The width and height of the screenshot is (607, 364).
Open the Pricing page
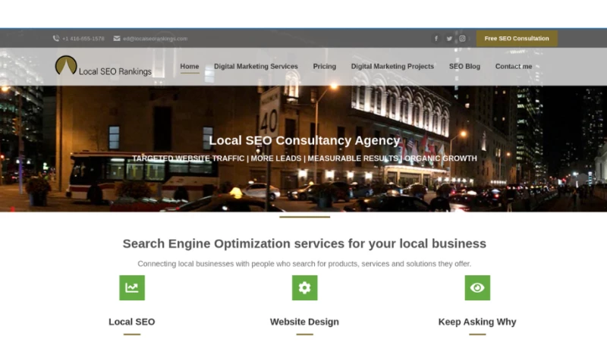click(x=324, y=67)
